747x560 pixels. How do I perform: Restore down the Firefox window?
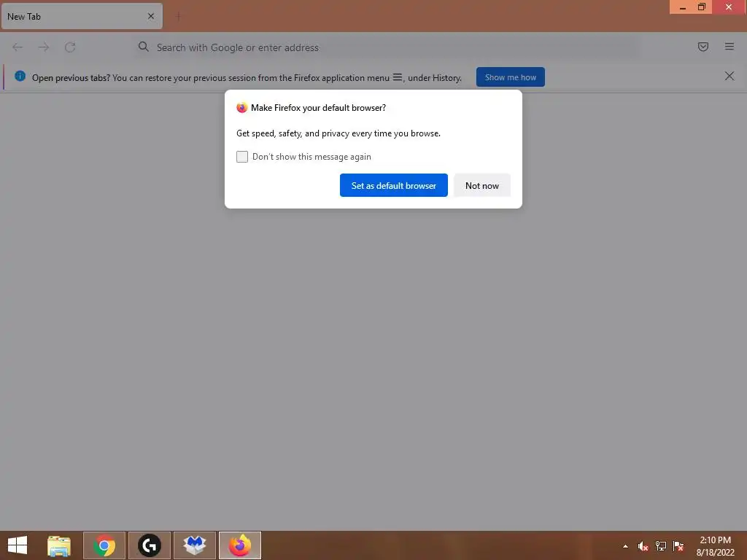click(702, 7)
